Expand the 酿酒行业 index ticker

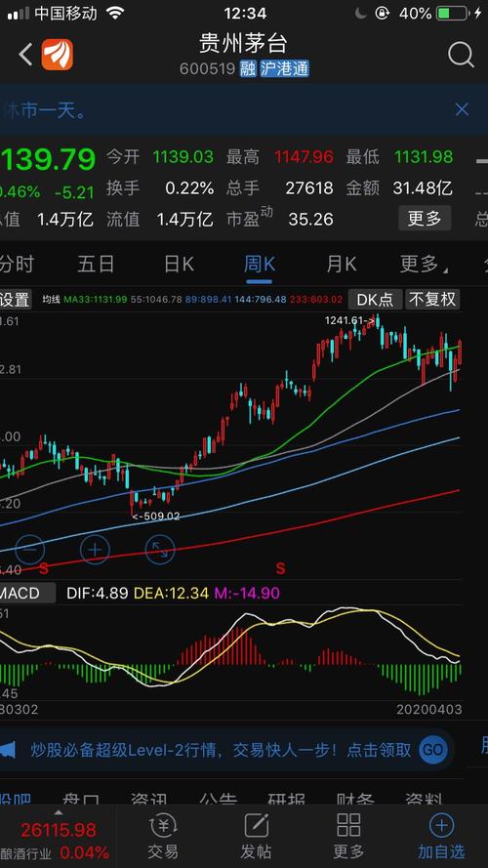pos(59,836)
